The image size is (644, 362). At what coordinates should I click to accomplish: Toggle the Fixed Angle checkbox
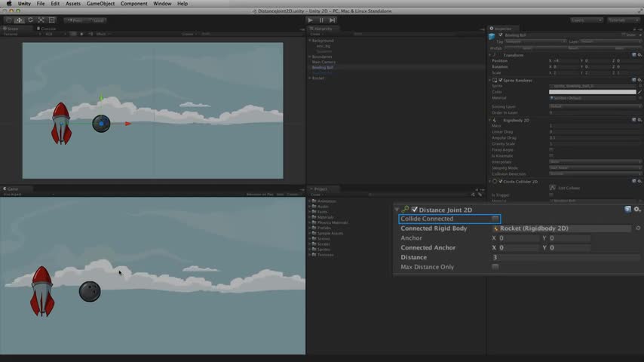click(x=551, y=150)
